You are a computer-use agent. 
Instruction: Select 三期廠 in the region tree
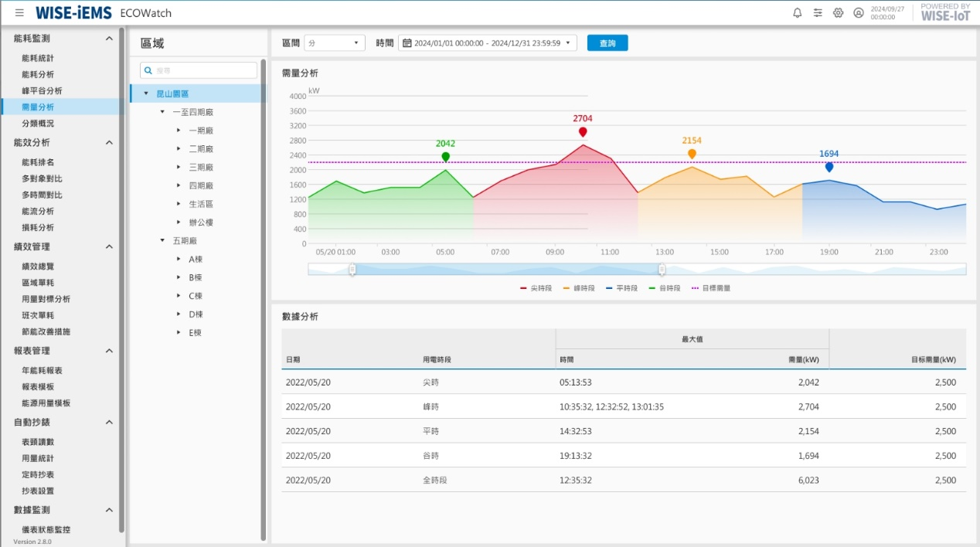[201, 167]
